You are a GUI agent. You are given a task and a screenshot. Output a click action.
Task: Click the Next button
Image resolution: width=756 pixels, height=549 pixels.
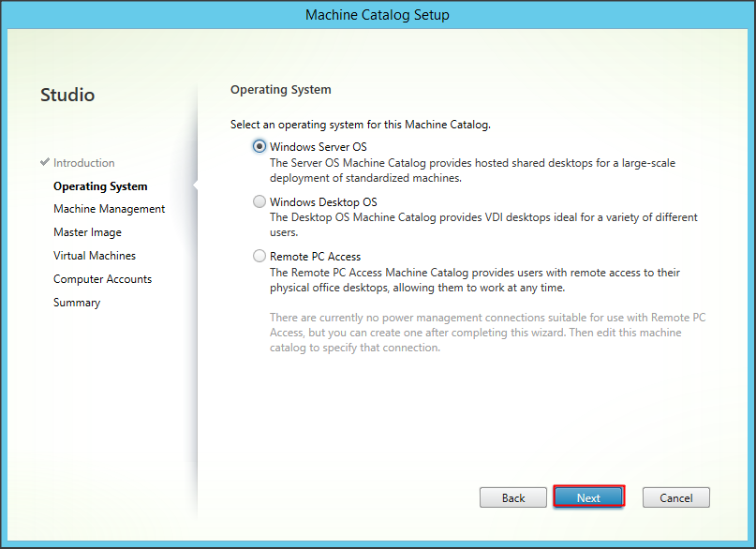(x=588, y=497)
